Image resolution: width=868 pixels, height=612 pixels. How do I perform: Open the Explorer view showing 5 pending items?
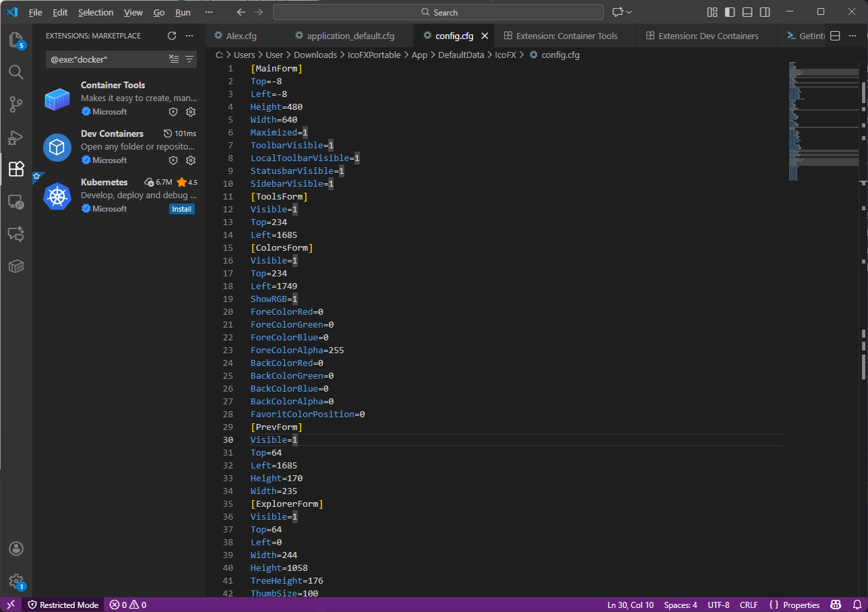pos(16,40)
